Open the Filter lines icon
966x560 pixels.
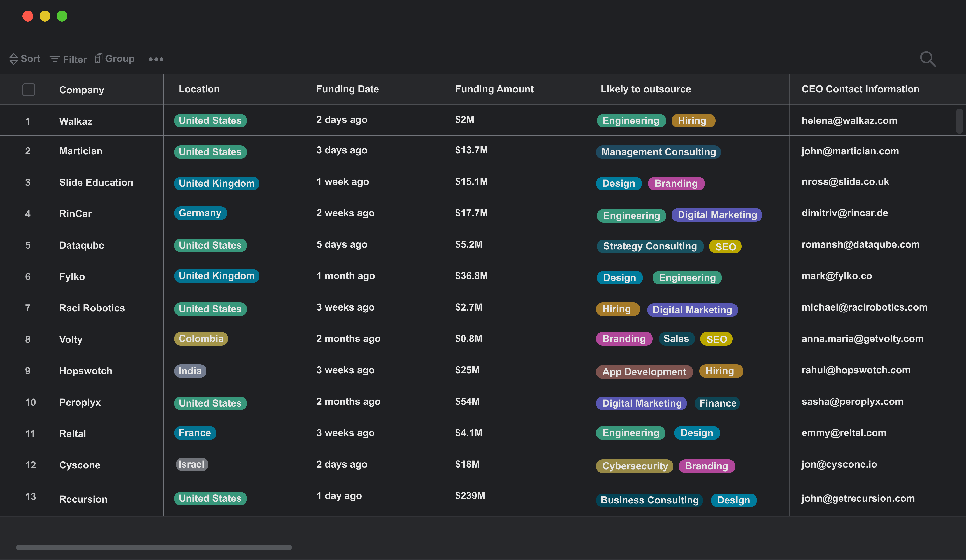coord(55,59)
